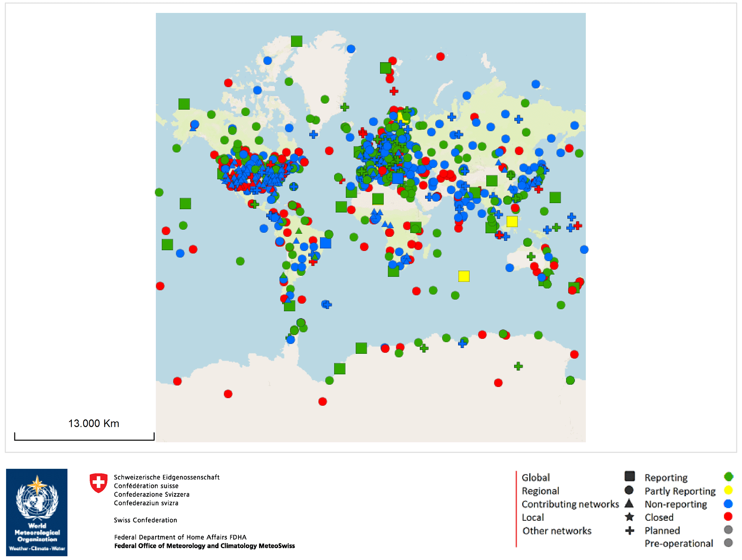Click the 13.000 Km scale bar
The height and width of the screenshot is (560, 742).
coord(84,437)
